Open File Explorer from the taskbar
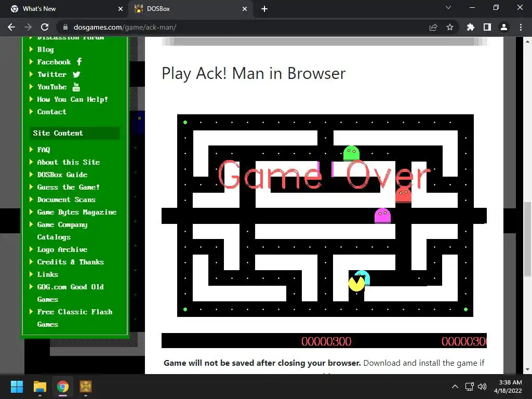The height and width of the screenshot is (399, 532). pyautogui.click(x=39, y=387)
